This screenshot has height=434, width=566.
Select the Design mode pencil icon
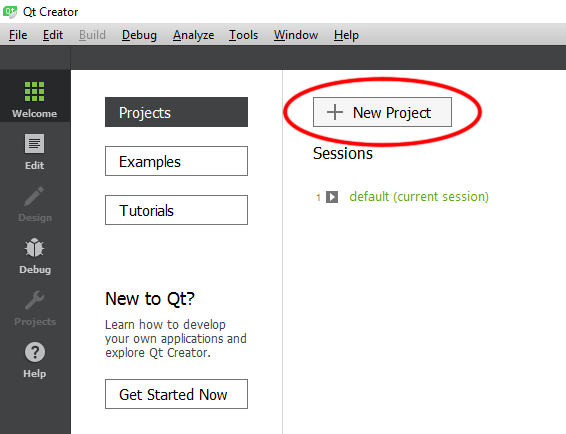34,196
